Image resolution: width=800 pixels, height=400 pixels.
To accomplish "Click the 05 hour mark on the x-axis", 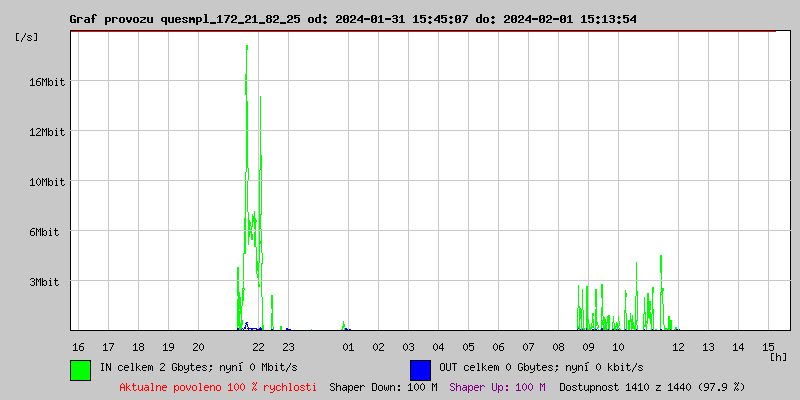I will (468, 347).
